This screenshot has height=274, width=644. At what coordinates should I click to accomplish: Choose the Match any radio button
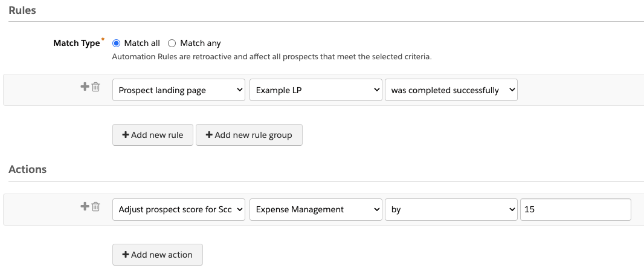[x=172, y=43]
